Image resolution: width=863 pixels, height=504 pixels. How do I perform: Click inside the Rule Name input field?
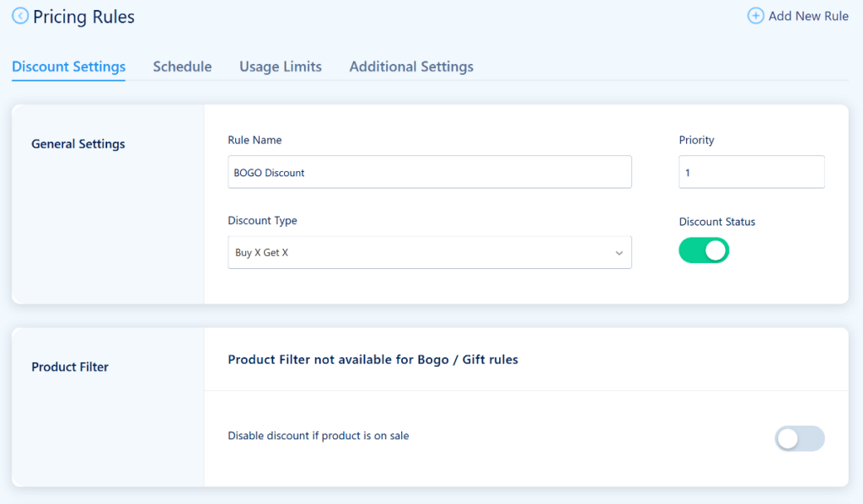pos(430,171)
